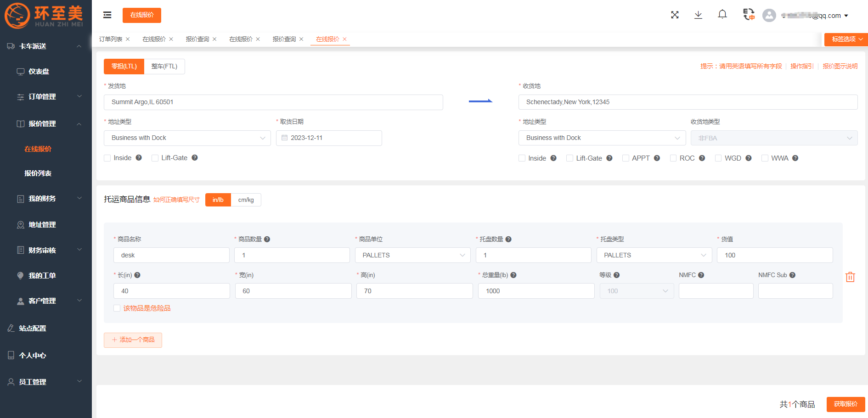The height and width of the screenshot is (418, 868).
Task: Click the fullscreen toggle icon
Action: [675, 15]
